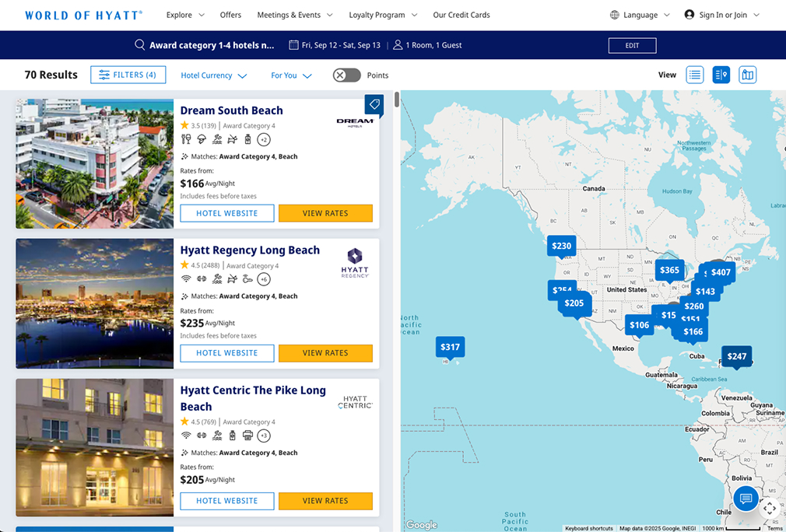
Task: Click Hyatt Centric Pike building photo
Action: (x=95, y=447)
